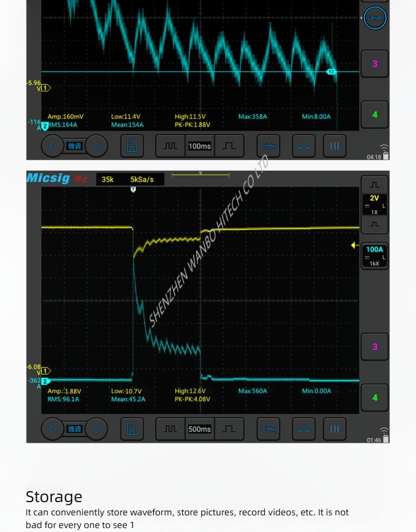
Task: Select channel 1 marker at -6.08 V
Action: pyautogui.click(x=46, y=371)
